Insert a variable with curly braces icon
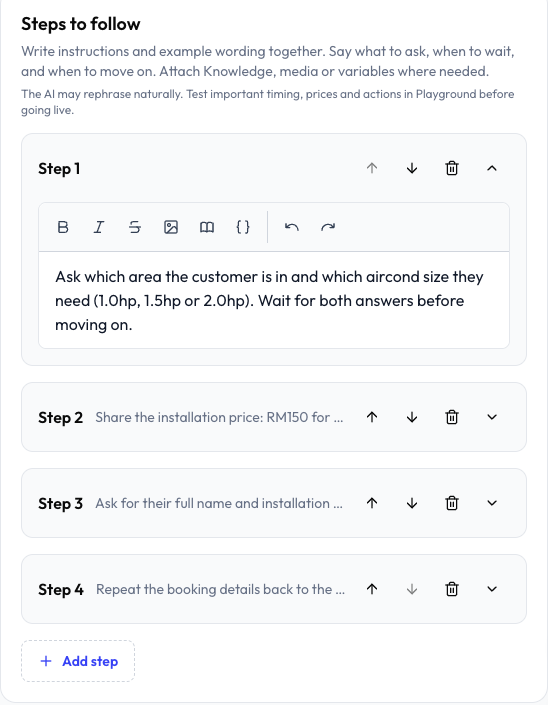The image size is (548, 705). point(243,227)
